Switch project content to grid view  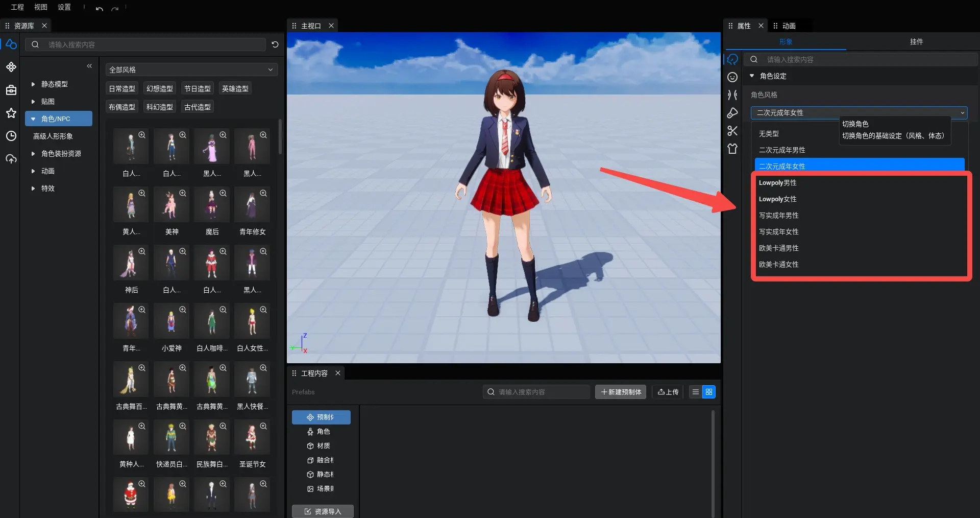coord(709,392)
